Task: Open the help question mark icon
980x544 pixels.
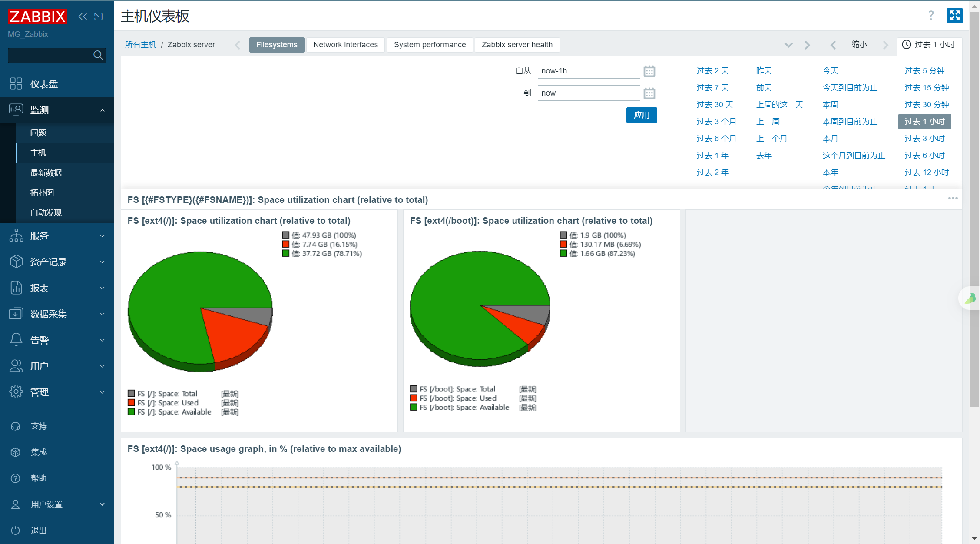Action: point(931,16)
